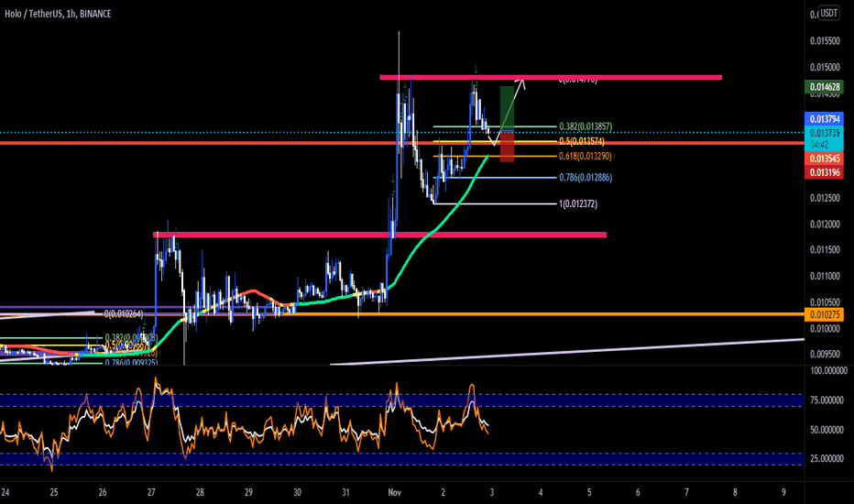Select the 1(0.012372) Fibonacci label
The image size is (854, 504).
[x=578, y=203]
